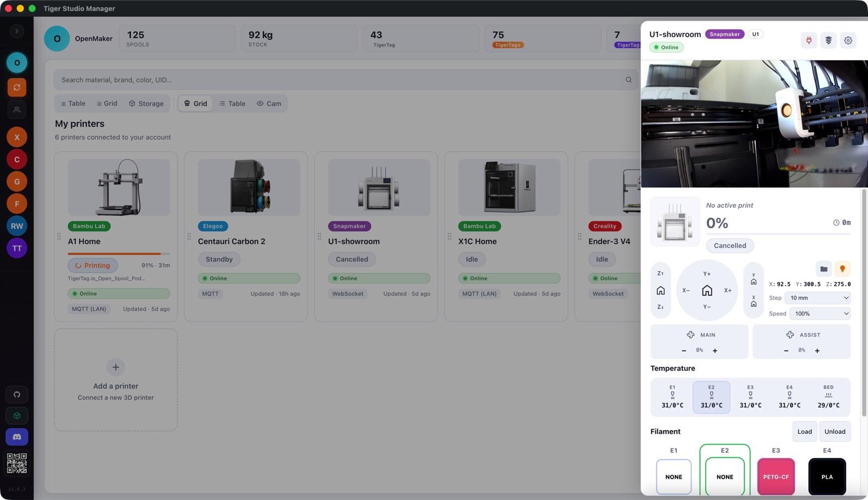
Task: Select the C account avatar in sidebar
Action: 17,159
